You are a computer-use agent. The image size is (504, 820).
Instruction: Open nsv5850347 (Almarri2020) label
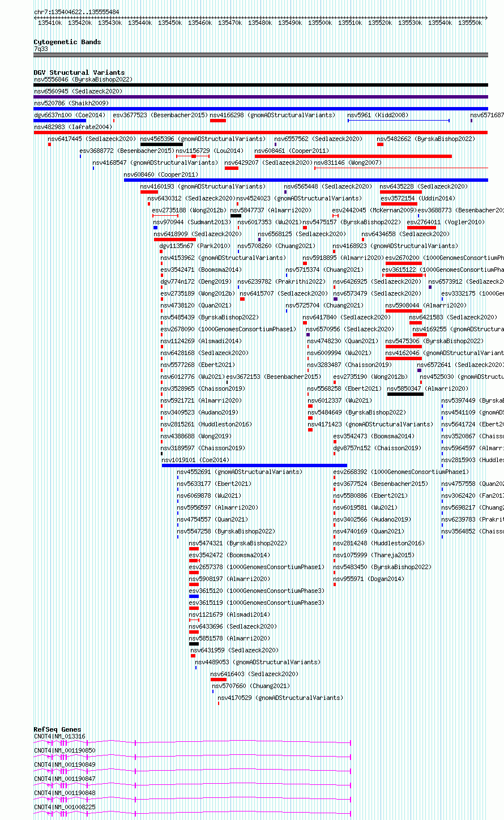[x=428, y=388]
